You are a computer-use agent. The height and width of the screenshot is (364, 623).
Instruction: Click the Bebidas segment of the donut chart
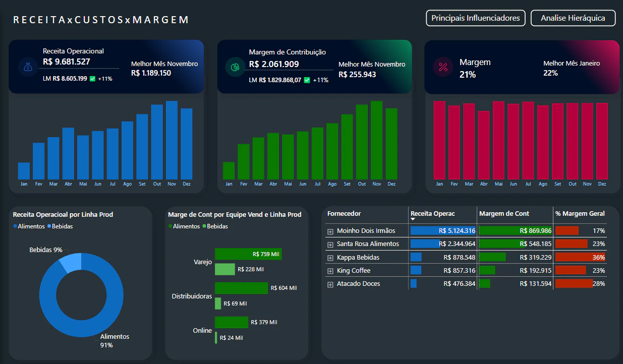(x=72, y=263)
